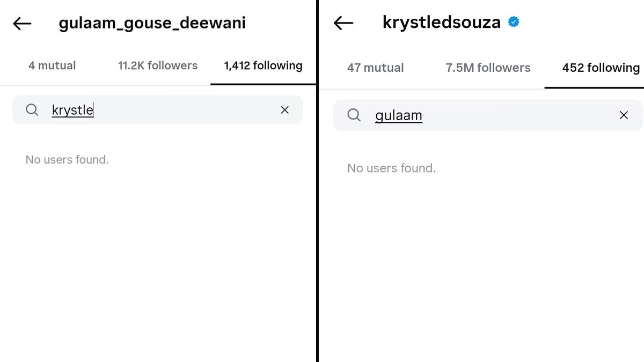Screen dimensions: 644x362
Task: Click the magnifier icon next to "gulaam"
Action: point(354,115)
